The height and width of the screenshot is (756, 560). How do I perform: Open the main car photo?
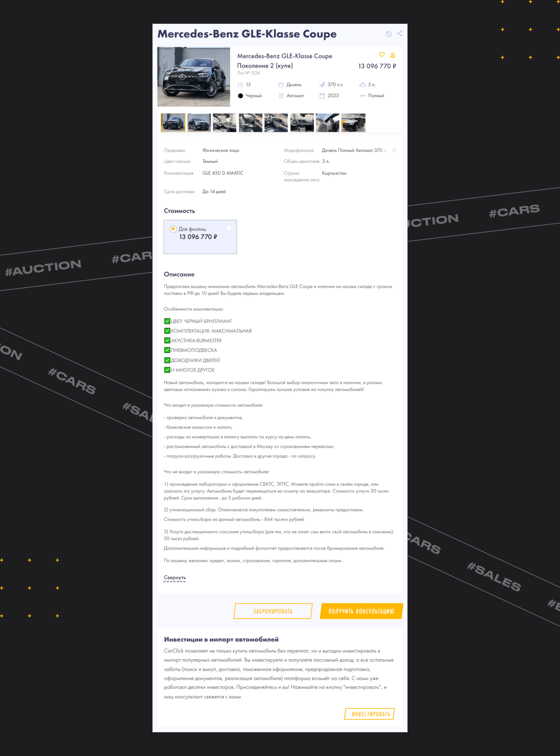point(193,77)
